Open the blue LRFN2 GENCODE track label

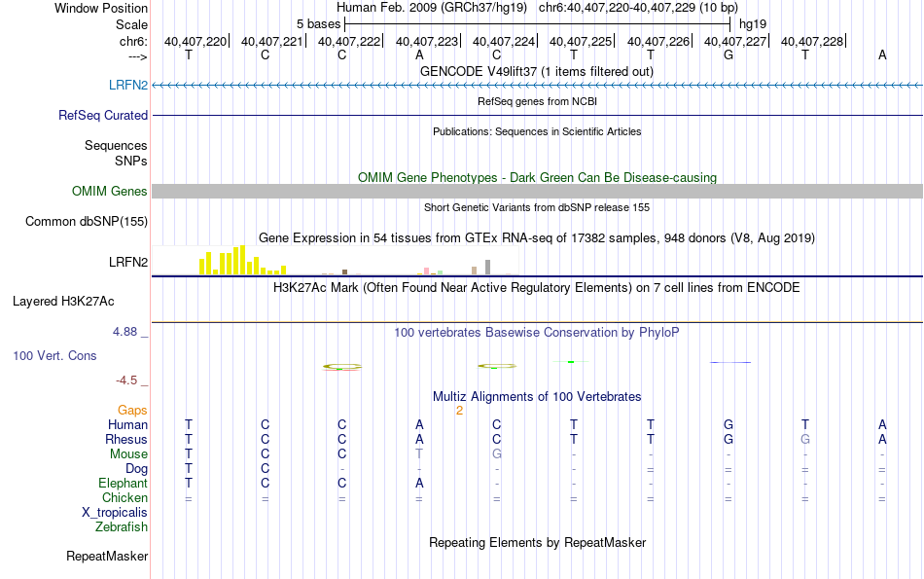click(x=128, y=85)
